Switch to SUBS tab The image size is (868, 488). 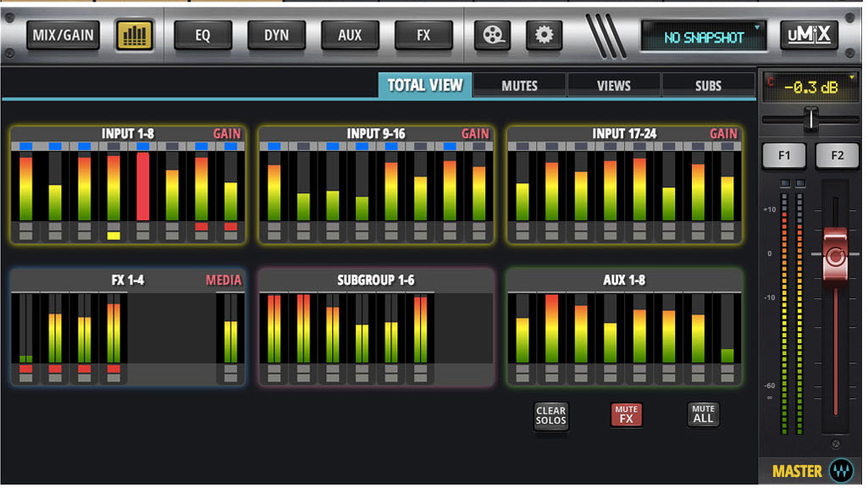[x=708, y=86]
